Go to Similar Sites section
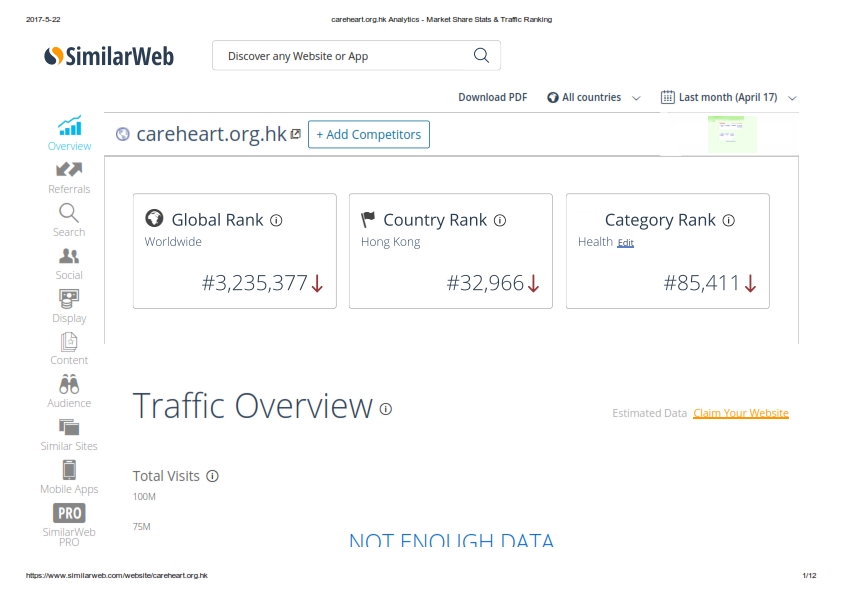This screenshot has width=842, height=595. coord(69,435)
